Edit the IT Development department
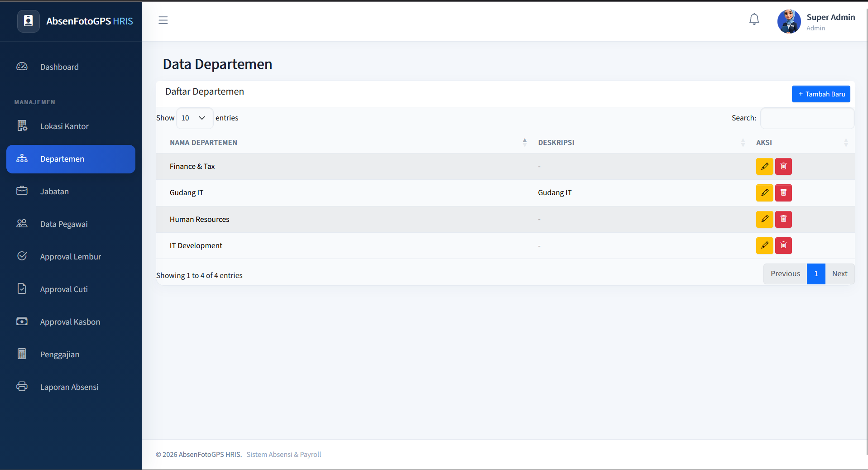Viewport: 868px width, 470px height. 764,245
